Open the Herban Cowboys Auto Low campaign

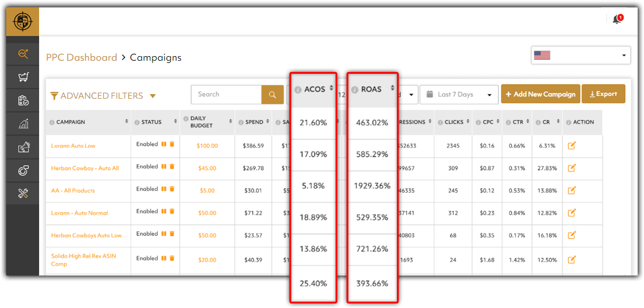click(x=87, y=235)
